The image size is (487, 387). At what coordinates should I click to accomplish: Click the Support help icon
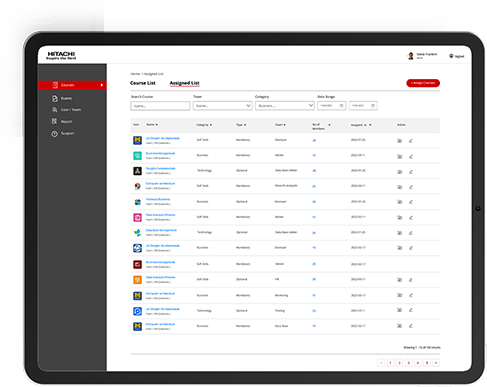[54, 134]
